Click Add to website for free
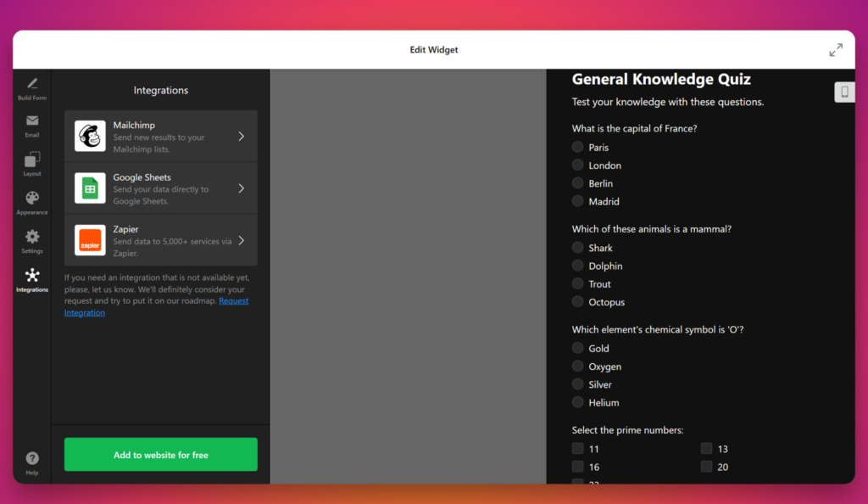Image resolution: width=868 pixels, height=504 pixels. [x=160, y=455]
